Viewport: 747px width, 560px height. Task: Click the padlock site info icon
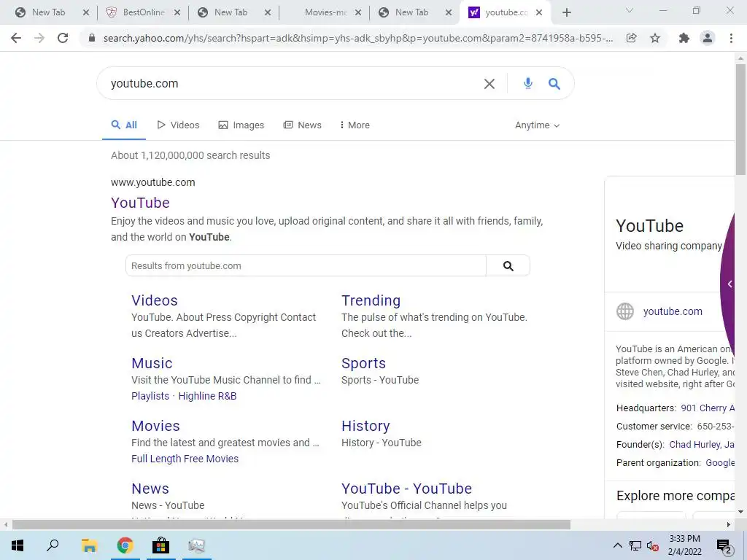[x=92, y=38]
